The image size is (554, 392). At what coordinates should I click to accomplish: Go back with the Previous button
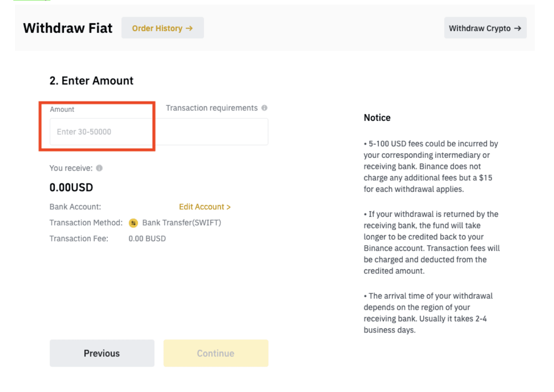point(102,353)
